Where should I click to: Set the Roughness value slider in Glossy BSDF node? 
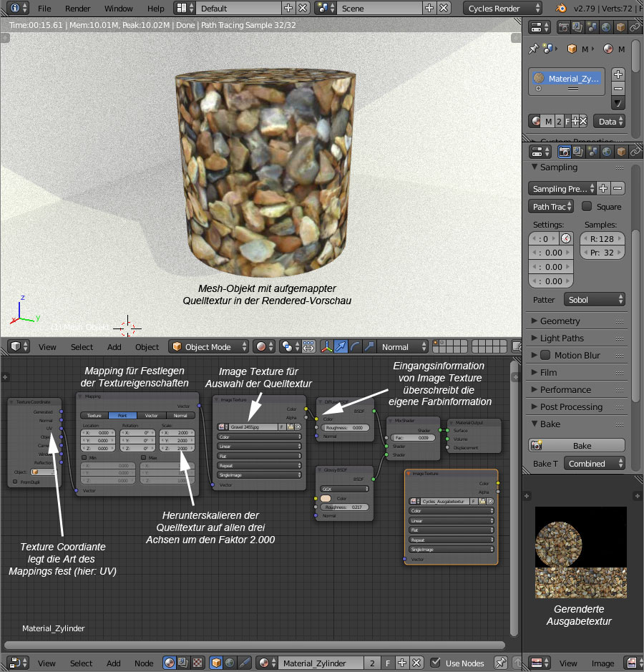coord(343,507)
